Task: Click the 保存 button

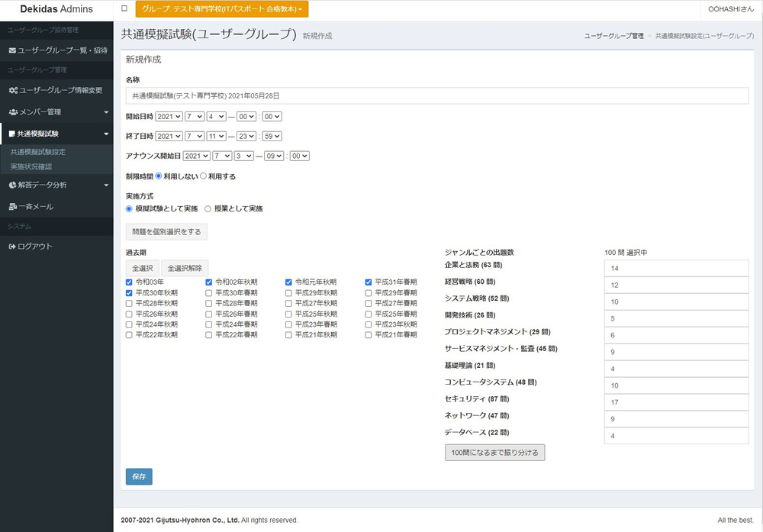Action: (139, 476)
